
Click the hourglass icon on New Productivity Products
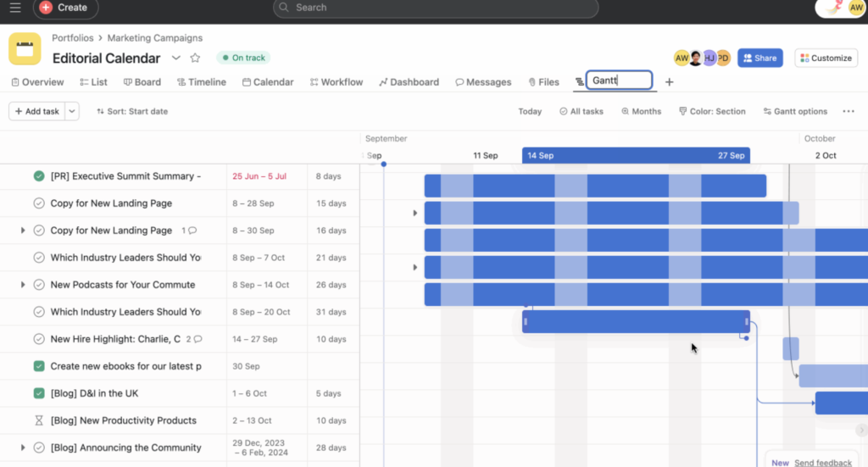tap(39, 420)
